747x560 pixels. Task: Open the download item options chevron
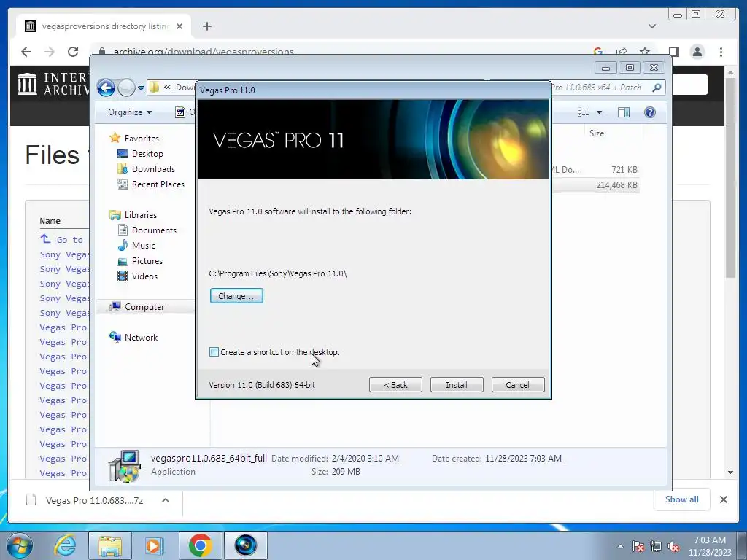(x=166, y=500)
